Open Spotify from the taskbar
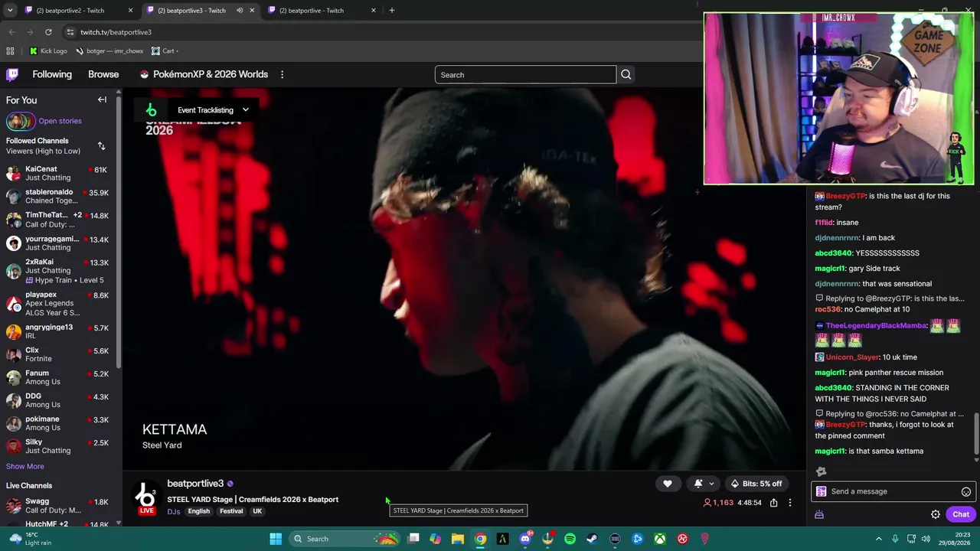The width and height of the screenshot is (980, 551). coord(570,539)
